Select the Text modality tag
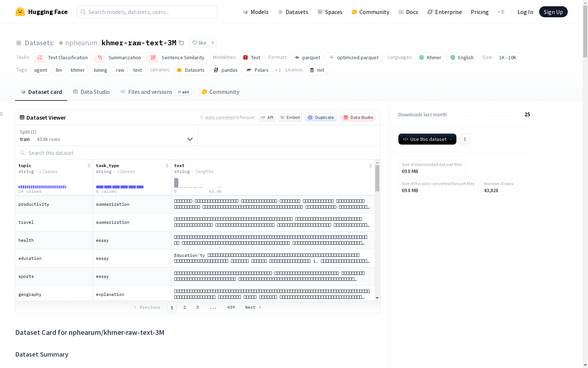Image resolution: width=588 pixels, height=368 pixels. [251, 57]
